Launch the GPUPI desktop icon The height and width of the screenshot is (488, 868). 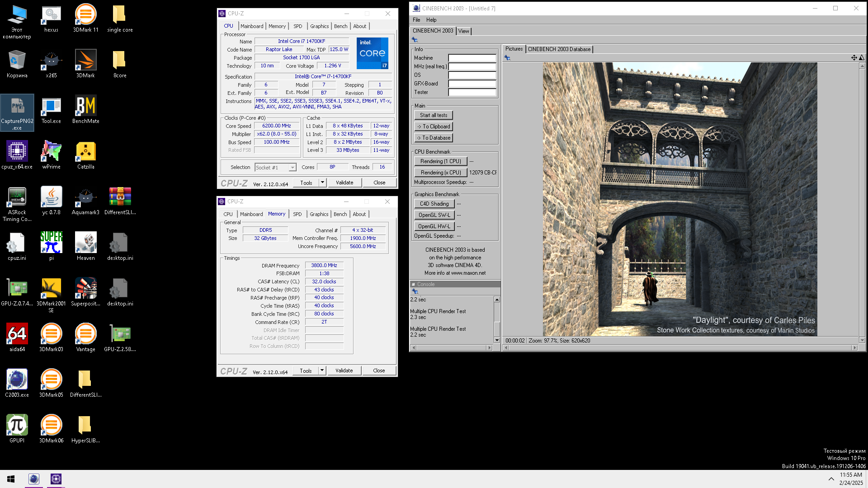click(x=17, y=429)
